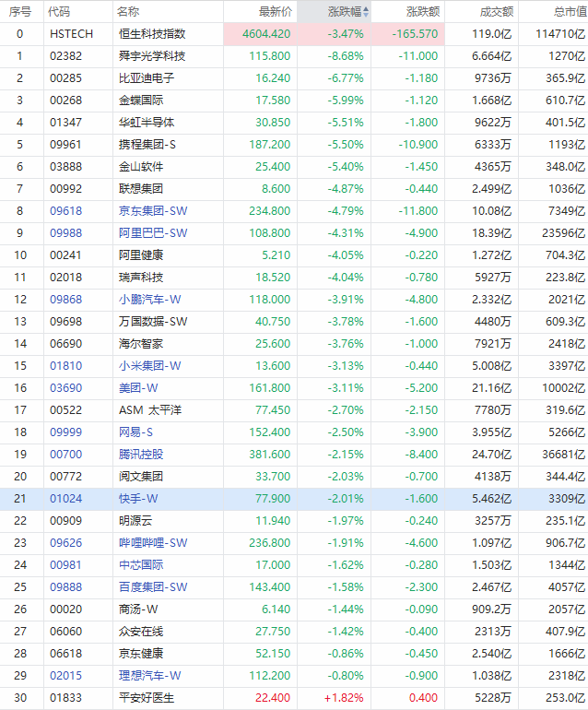This screenshot has height=710, width=588.
Task: Select the 京东健康 name cell
Action: pyautogui.click(x=168, y=654)
